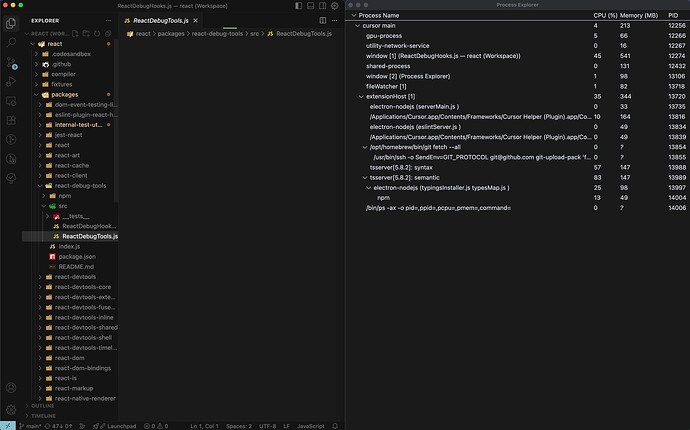Viewport: 690px width, 430px height.
Task: Open index.js in explorer tree
Action: coord(69,246)
